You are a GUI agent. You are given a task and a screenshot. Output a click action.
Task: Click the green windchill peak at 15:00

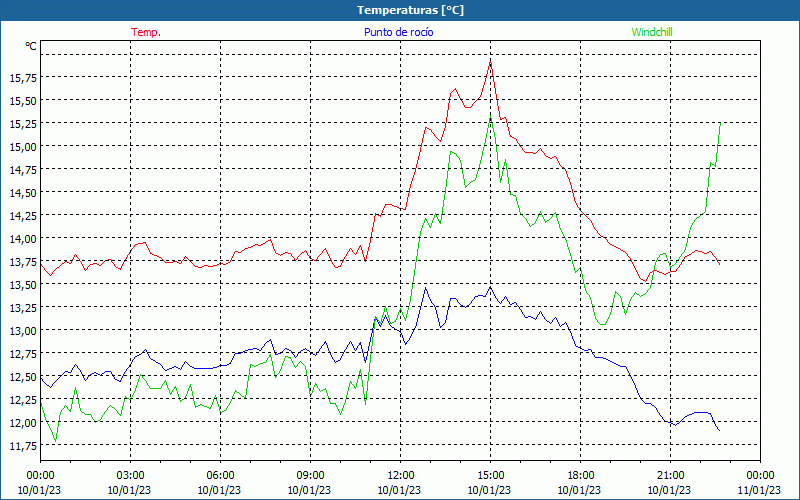[x=490, y=117]
